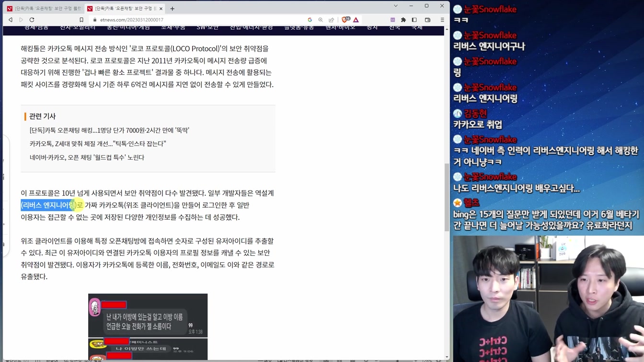The image size is (644, 362).
Task: Click the 관련 기사 heading
Action: tap(42, 116)
